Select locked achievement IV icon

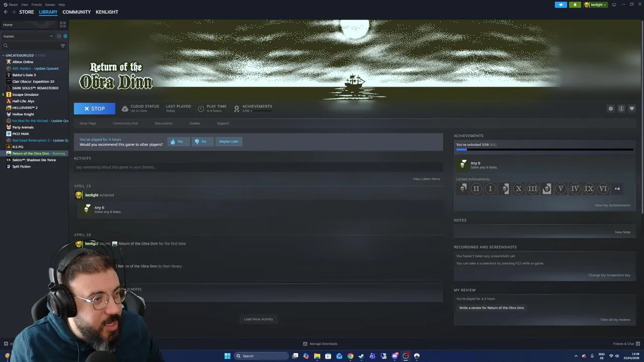[575, 189]
